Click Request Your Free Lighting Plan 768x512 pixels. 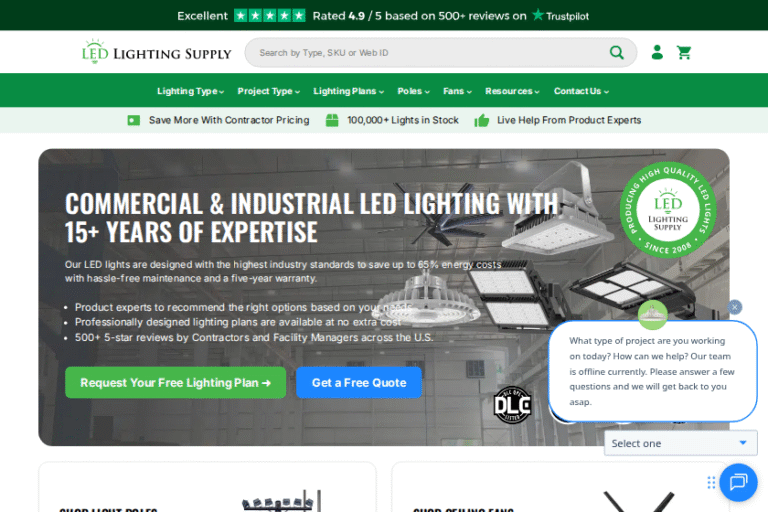(175, 383)
